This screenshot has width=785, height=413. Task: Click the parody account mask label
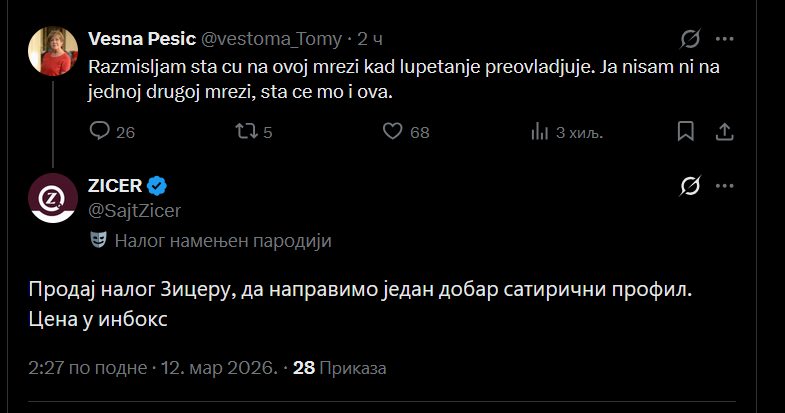(x=211, y=240)
